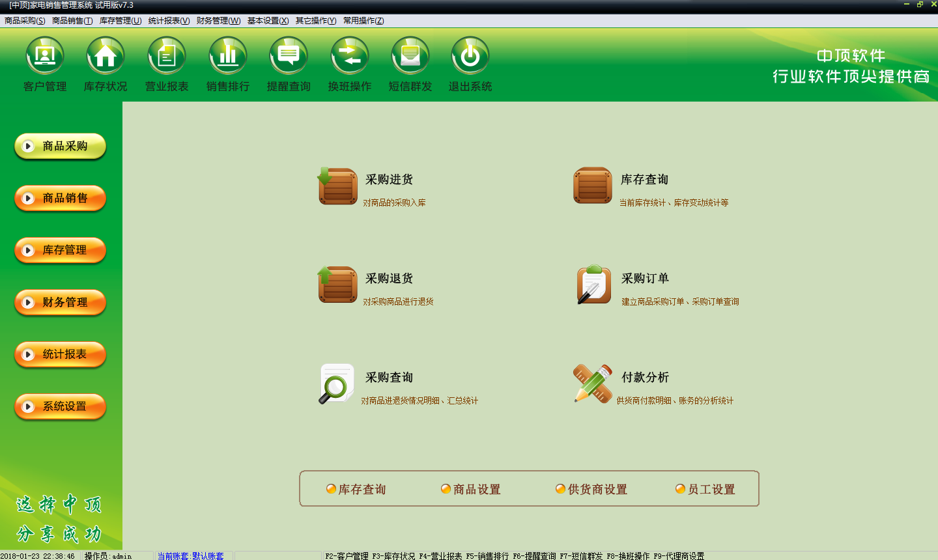Open the 提醒查询 message icon

pos(289,57)
